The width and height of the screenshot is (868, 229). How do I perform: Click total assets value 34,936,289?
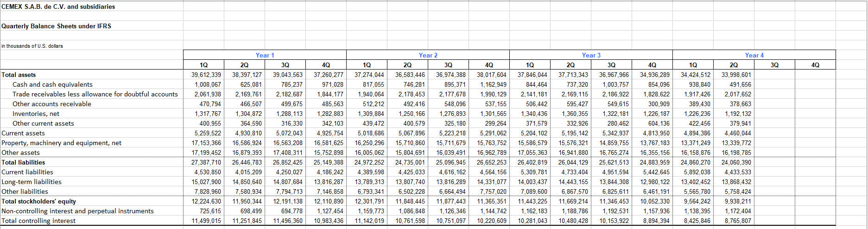point(655,75)
